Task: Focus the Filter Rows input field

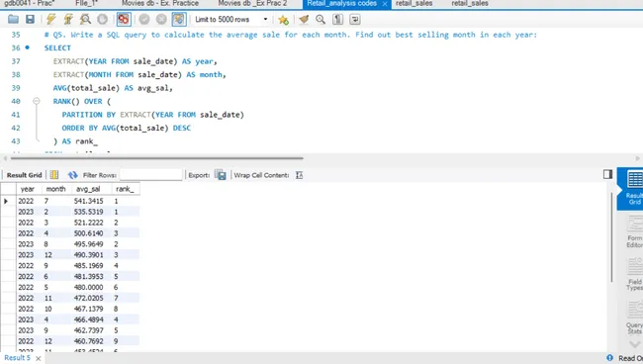Action: point(151,175)
